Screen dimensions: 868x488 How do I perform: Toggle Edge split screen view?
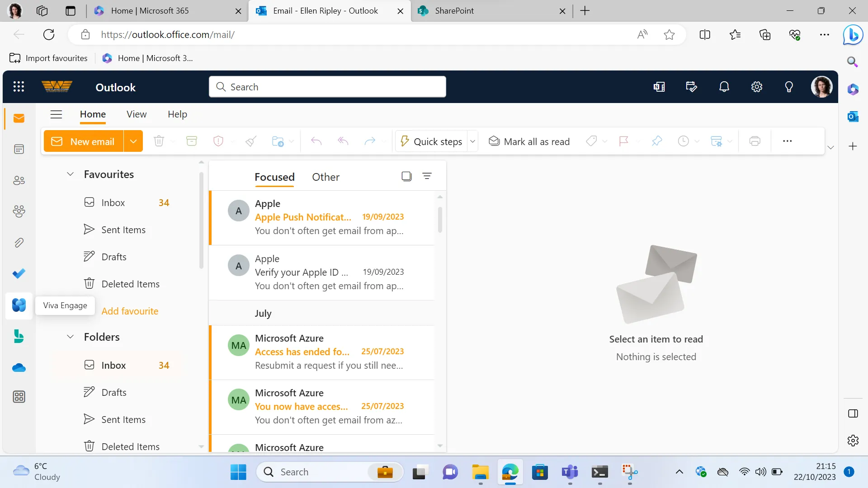[705, 35]
